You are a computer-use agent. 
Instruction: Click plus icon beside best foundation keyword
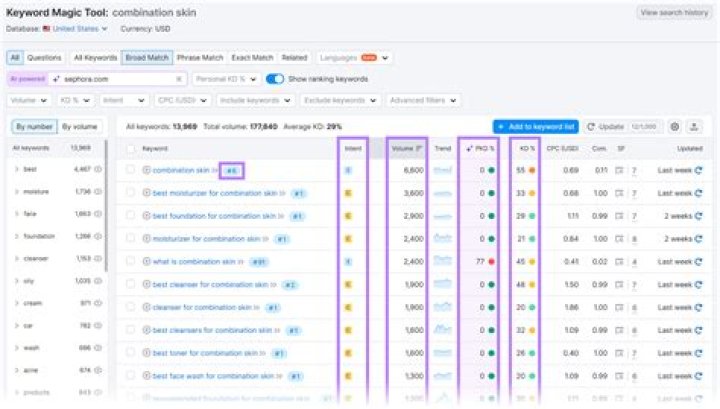pyautogui.click(x=146, y=216)
